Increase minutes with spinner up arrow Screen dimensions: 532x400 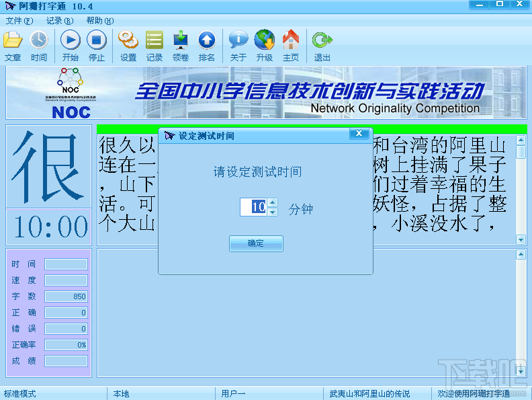[273, 203]
